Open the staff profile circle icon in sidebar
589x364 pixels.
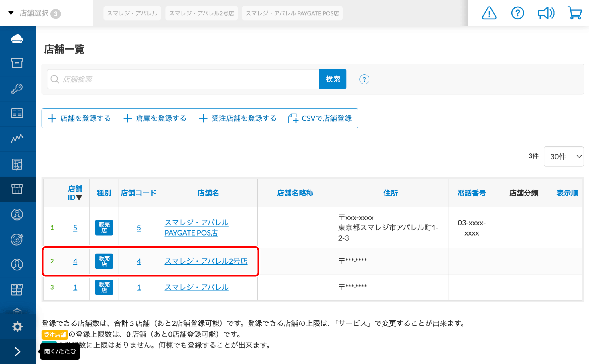(x=17, y=214)
